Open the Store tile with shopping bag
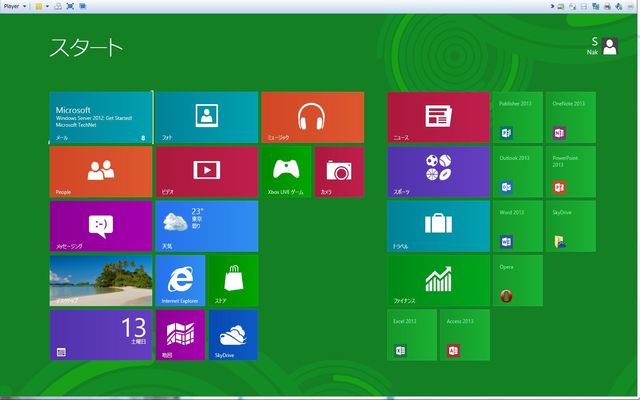 point(233,281)
